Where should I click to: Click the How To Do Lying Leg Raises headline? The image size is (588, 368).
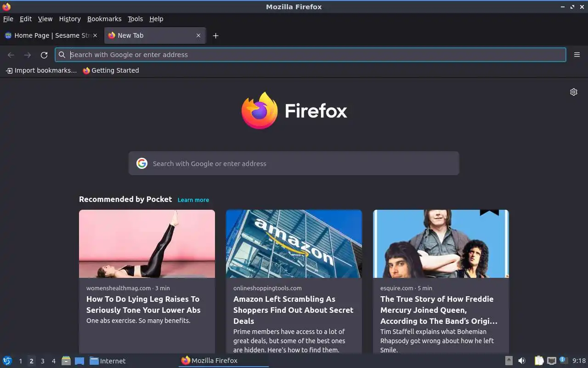click(x=143, y=305)
